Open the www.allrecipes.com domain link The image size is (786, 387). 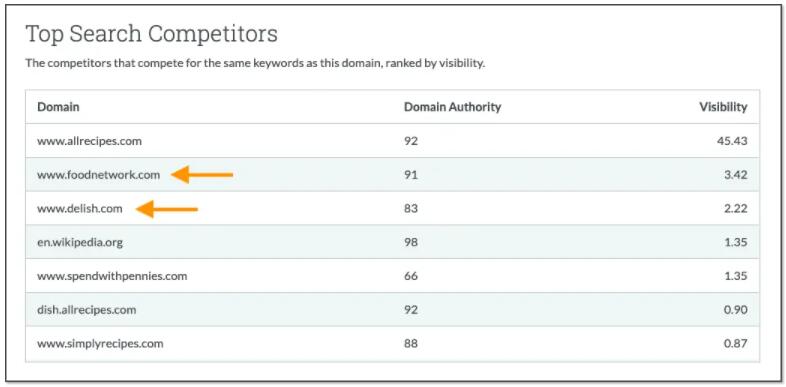click(89, 141)
